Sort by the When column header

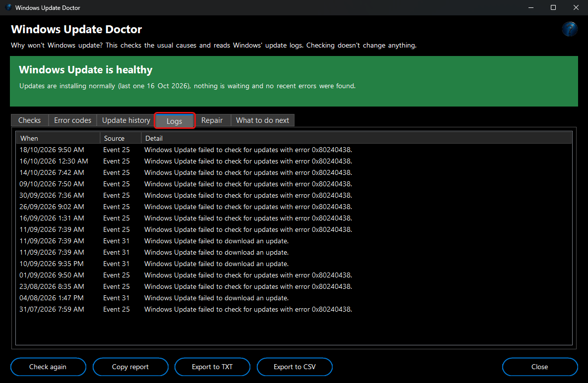(58, 138)
